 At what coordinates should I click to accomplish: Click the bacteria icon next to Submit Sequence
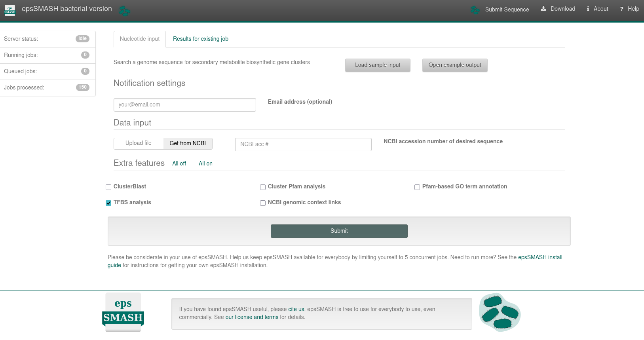475,10
